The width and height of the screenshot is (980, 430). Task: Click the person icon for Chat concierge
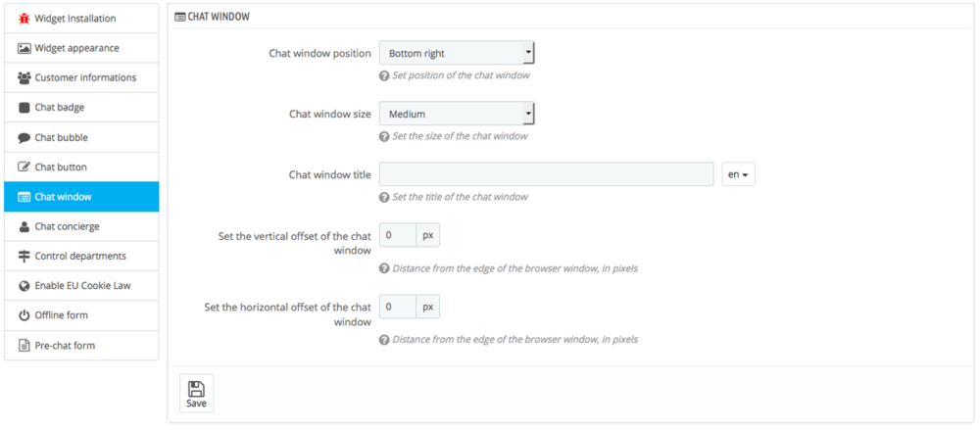[24, 226]
